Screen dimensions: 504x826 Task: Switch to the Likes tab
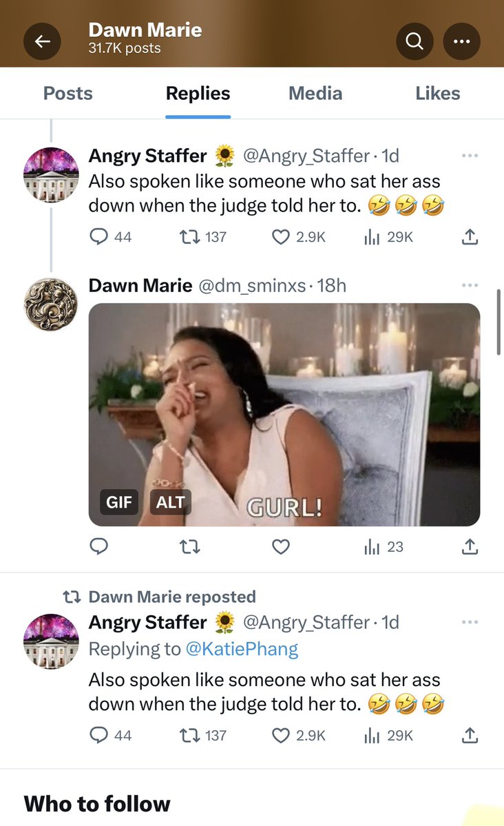coord(438,94)
